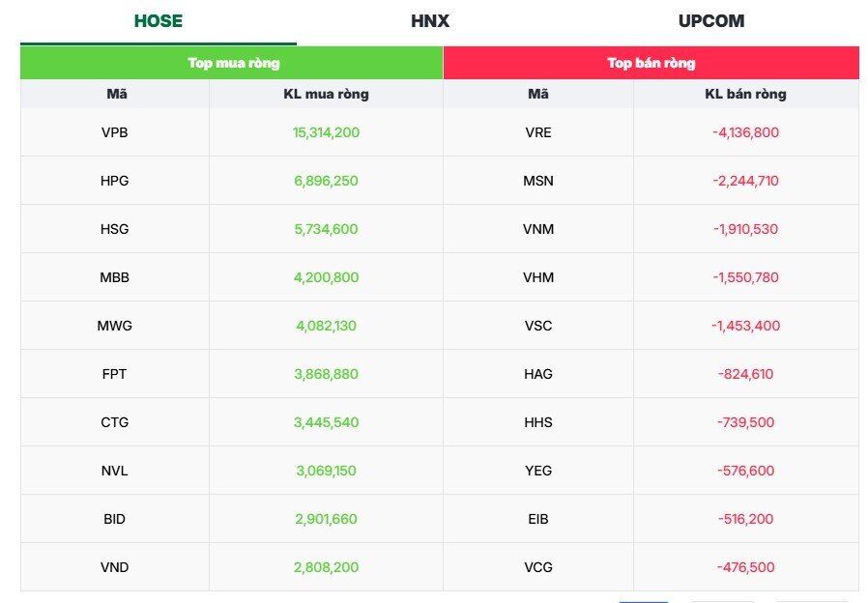The image size is (868, 603).
Task: Select stock code HPG
Action: coord(115,181)
